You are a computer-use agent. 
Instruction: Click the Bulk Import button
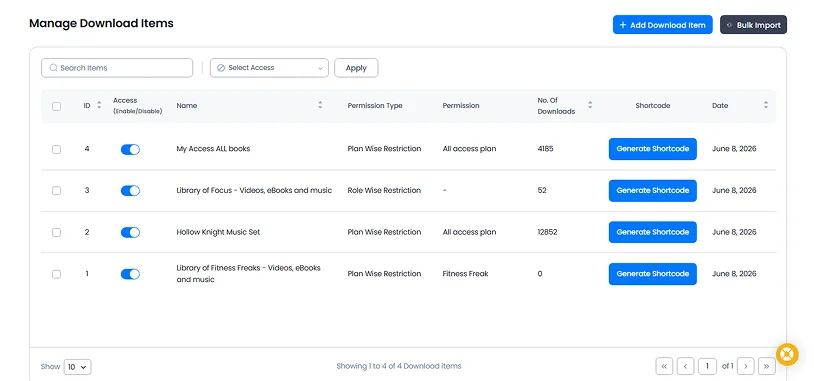coord(753,25)
